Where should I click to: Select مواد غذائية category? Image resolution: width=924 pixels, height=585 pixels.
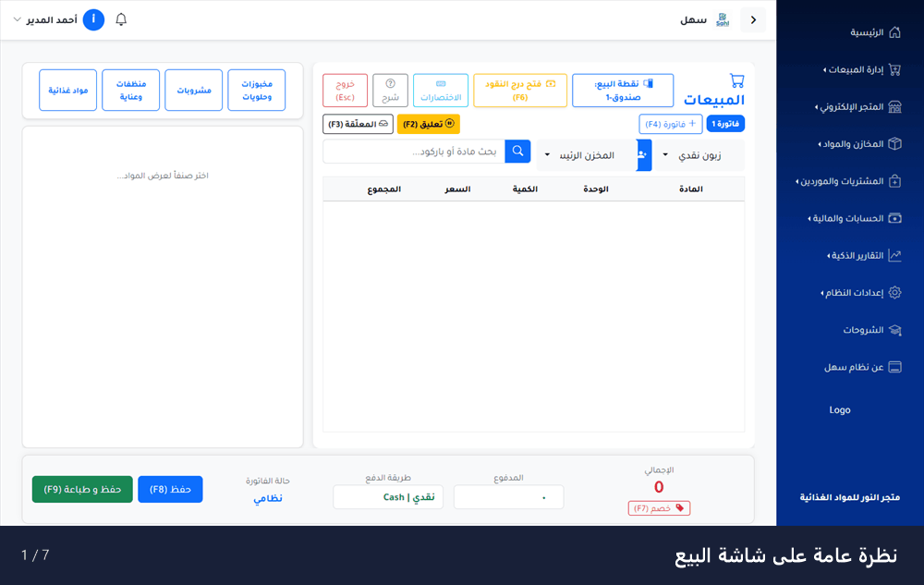67,91
